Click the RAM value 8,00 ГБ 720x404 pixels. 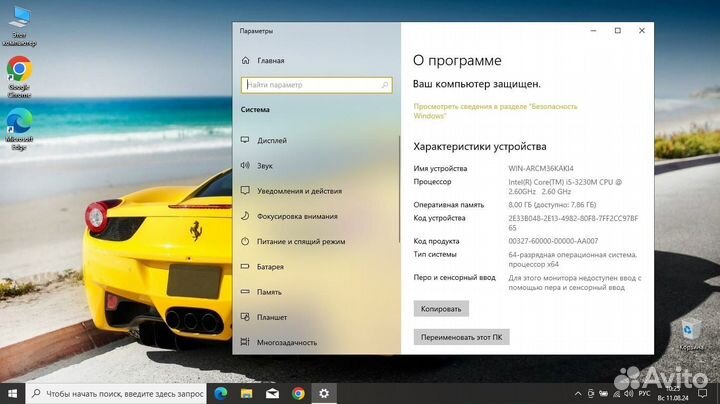pos(552,205)
